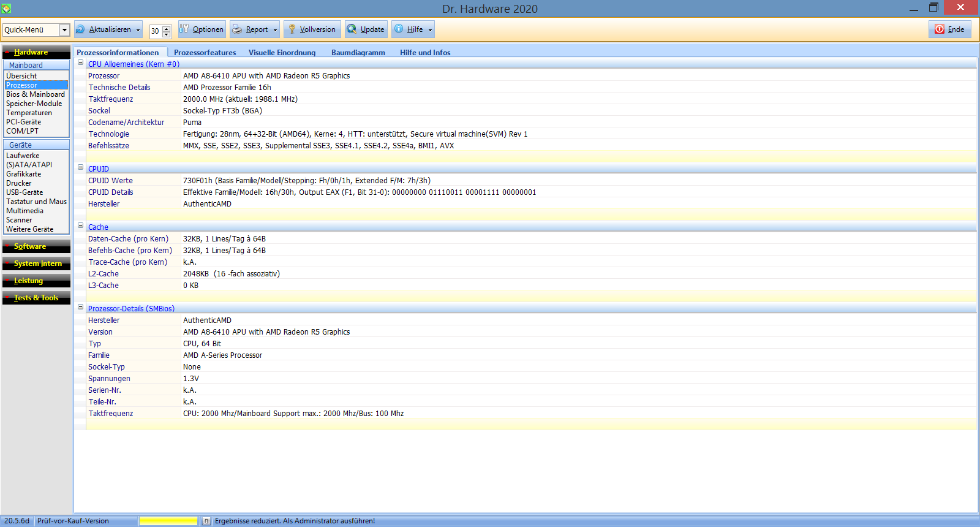Select Weitere Geräte entry

tap(37, 229)
